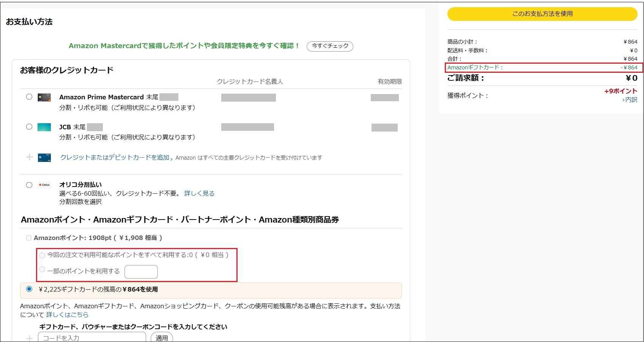
Task: Expand the 内訳 points breakdown
Action: [630, 100]
